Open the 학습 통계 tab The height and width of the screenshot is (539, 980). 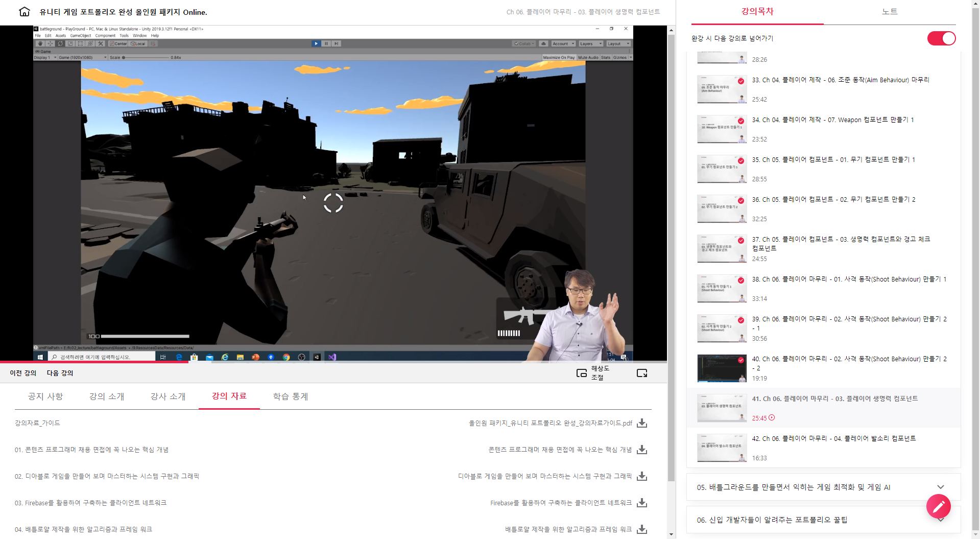[x=291, y=396]
